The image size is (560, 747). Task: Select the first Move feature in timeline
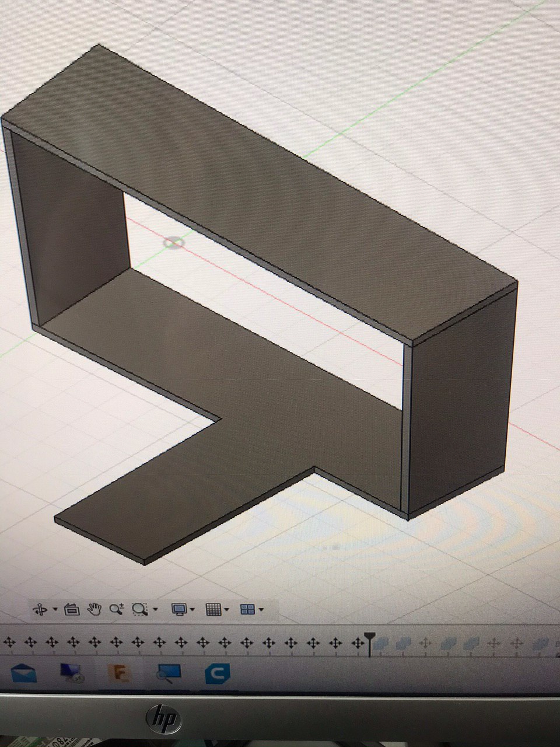10,643
